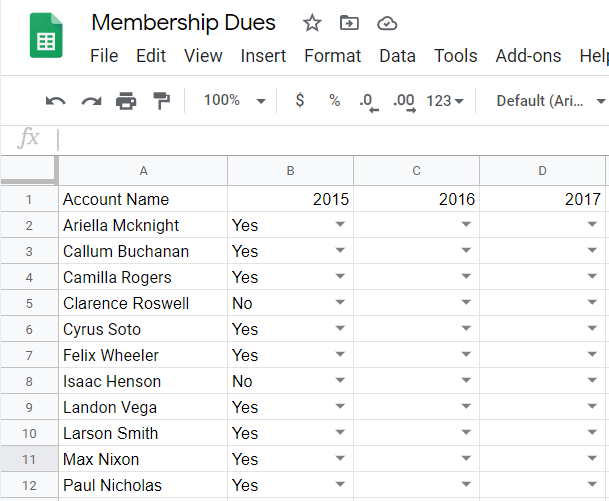Open the Default font dropdown
The image size is (609, 501).
pyautogui.click(x=551, y=101)
